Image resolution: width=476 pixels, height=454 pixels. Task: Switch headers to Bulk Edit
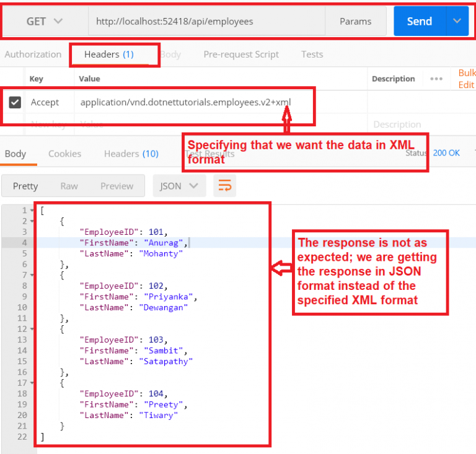tap(467, 79)
